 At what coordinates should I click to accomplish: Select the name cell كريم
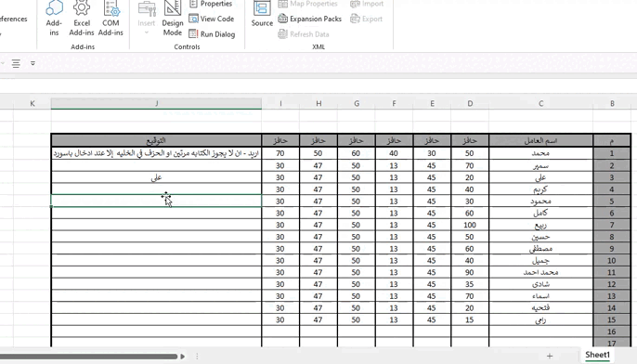pos(541,188)
